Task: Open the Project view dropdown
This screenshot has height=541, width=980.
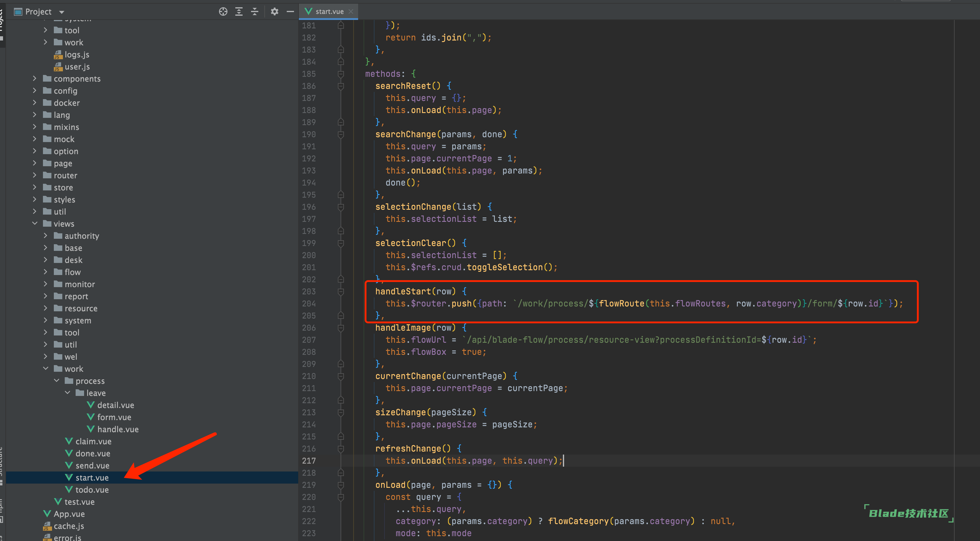Action: (62, 12)
